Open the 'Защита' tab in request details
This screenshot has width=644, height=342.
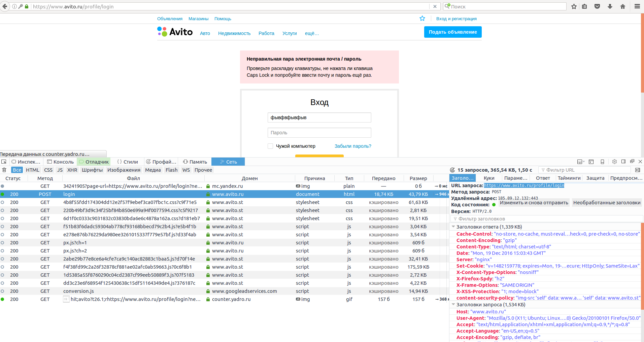pyautogui.click(x=595, y=178)
